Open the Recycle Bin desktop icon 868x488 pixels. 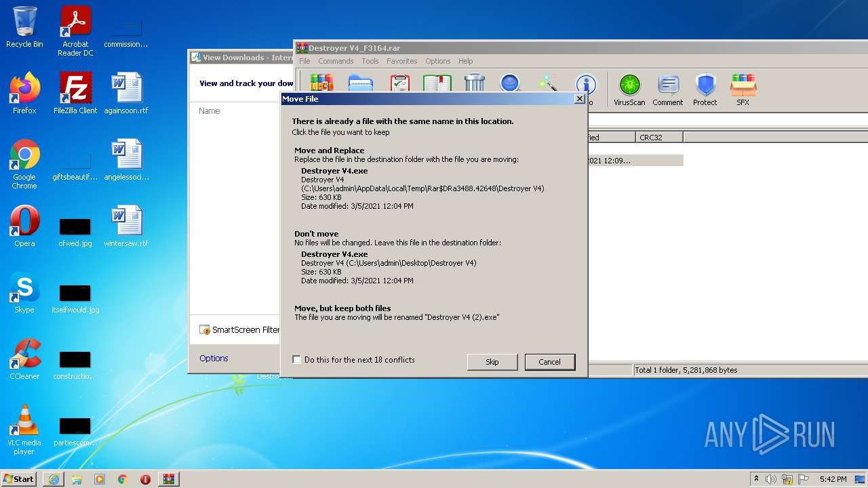[x=24, y=27]
